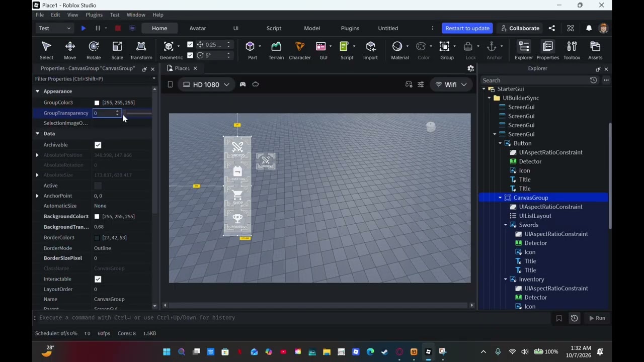The image size is (644, 362).
Task: Select the Move tool
Action: (70, 50)
